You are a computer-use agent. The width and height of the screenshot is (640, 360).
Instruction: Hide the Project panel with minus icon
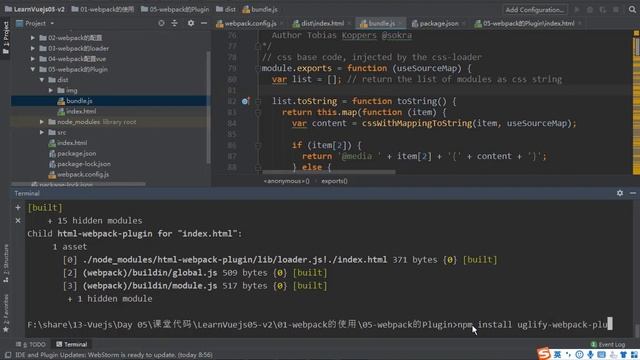(204, 23)
